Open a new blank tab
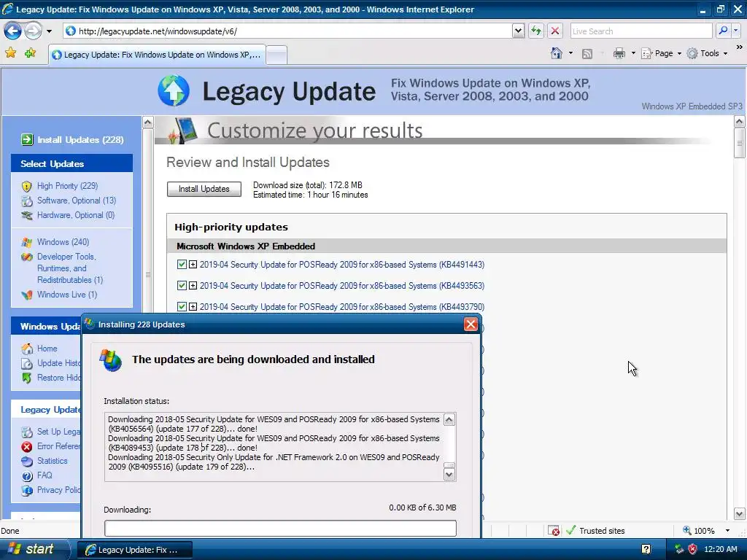Viewport: 747px width, 560px height. [276, 55]
